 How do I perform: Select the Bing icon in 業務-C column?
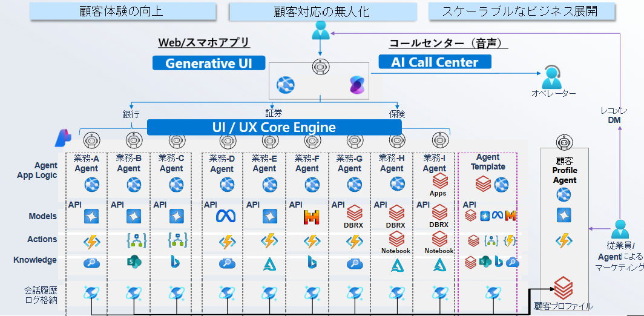tap(174, 262)
